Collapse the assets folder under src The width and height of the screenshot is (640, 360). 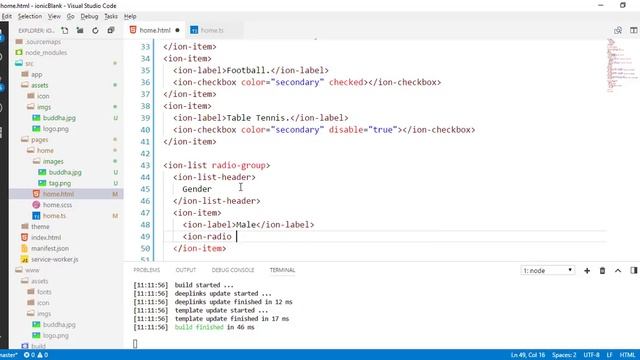[39, 85]
